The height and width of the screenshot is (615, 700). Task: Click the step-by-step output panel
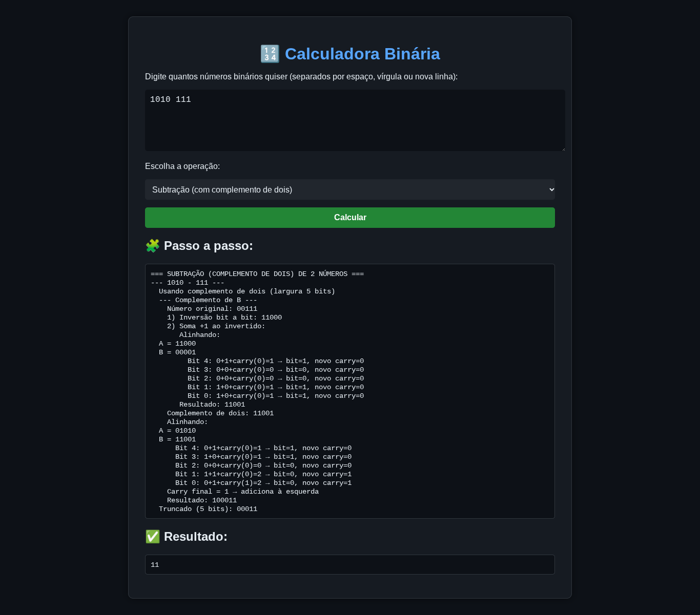350,391
